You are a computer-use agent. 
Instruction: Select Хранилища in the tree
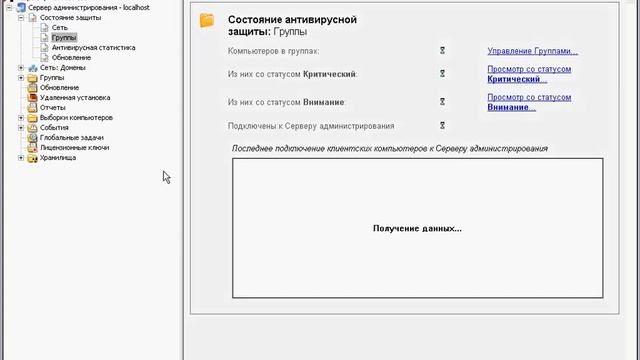click(x=58, y=158)
